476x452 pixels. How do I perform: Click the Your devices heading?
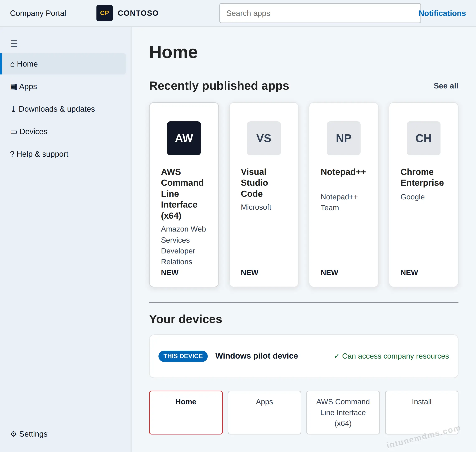click(x=185, y=319)
